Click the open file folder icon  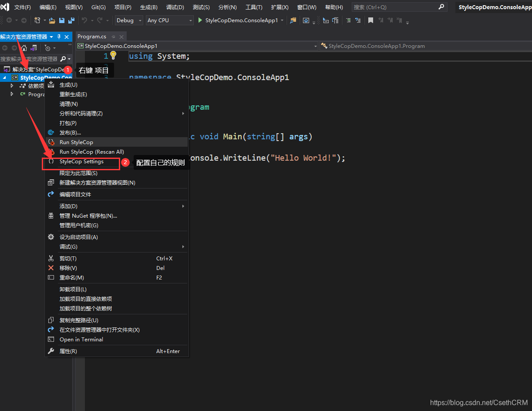click(52, 20)
